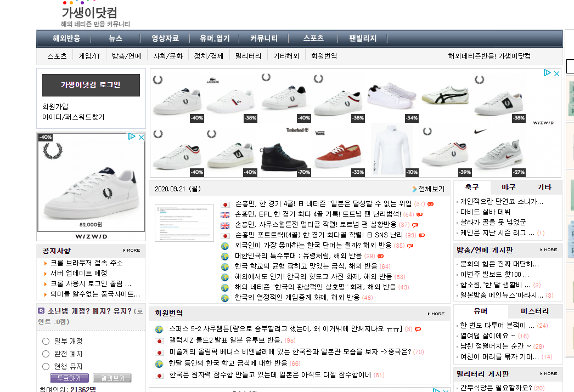Open the 유머.엽기 main menu
The image size is (574, 392).
[215, 38]
